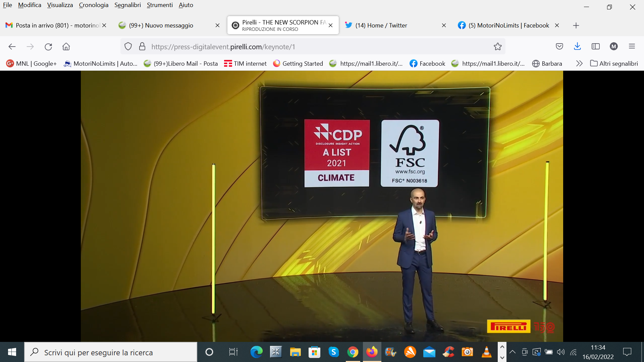Open the volume icon in system tray

(x=560, y=352)
